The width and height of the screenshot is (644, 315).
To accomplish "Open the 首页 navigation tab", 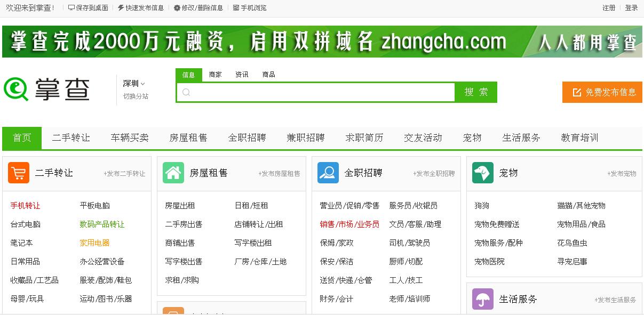I will pyautogui.click(x=22, y=138).
